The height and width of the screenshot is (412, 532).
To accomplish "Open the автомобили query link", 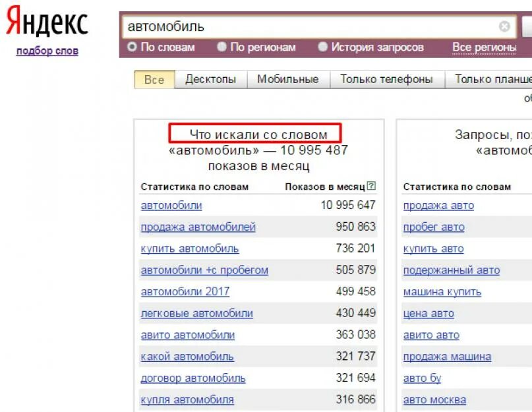I will [x=171, y=205].
